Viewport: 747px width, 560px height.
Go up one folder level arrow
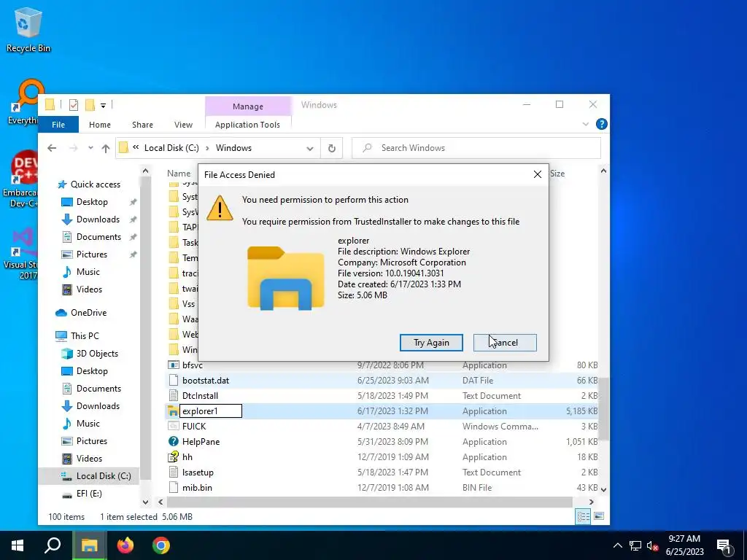coord(106,148)
